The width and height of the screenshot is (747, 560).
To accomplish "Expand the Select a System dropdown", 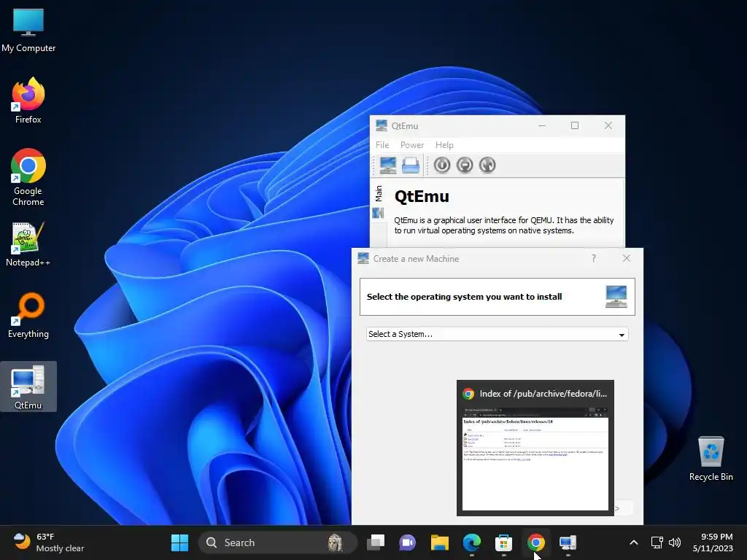I will [x=497, y=334].
